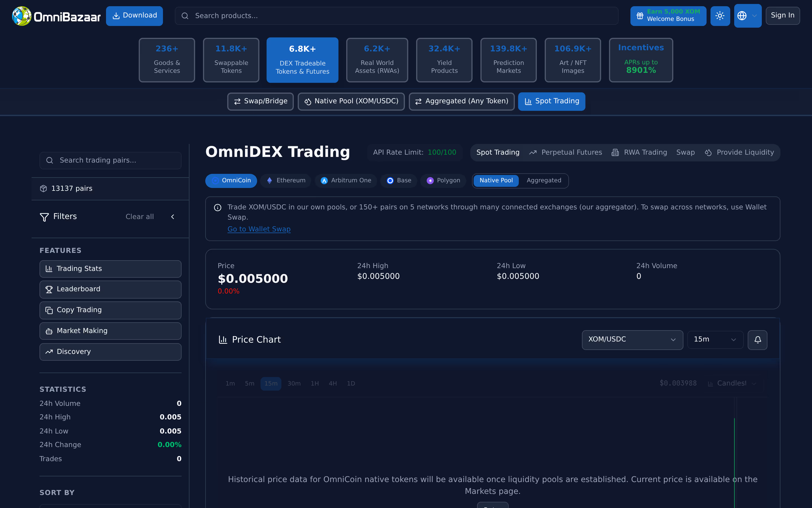Open the Real World Assets card
This screenshot has height=508, width=812.
point(377,60)
